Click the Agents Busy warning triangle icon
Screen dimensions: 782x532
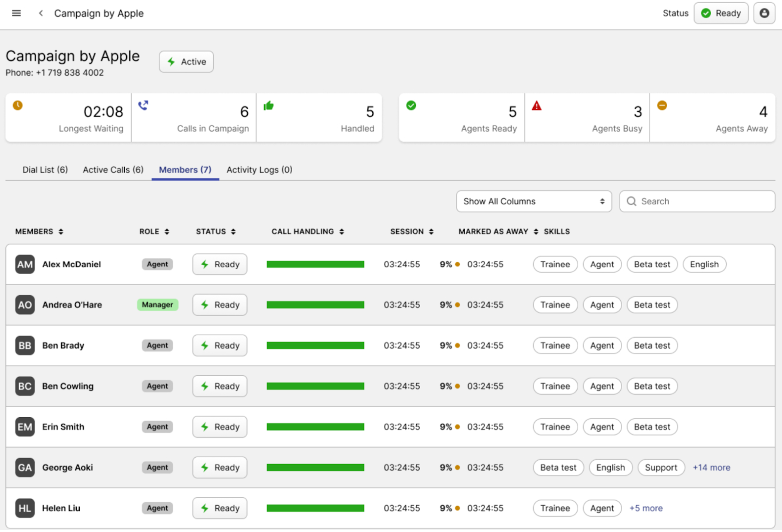click(536, 106)
